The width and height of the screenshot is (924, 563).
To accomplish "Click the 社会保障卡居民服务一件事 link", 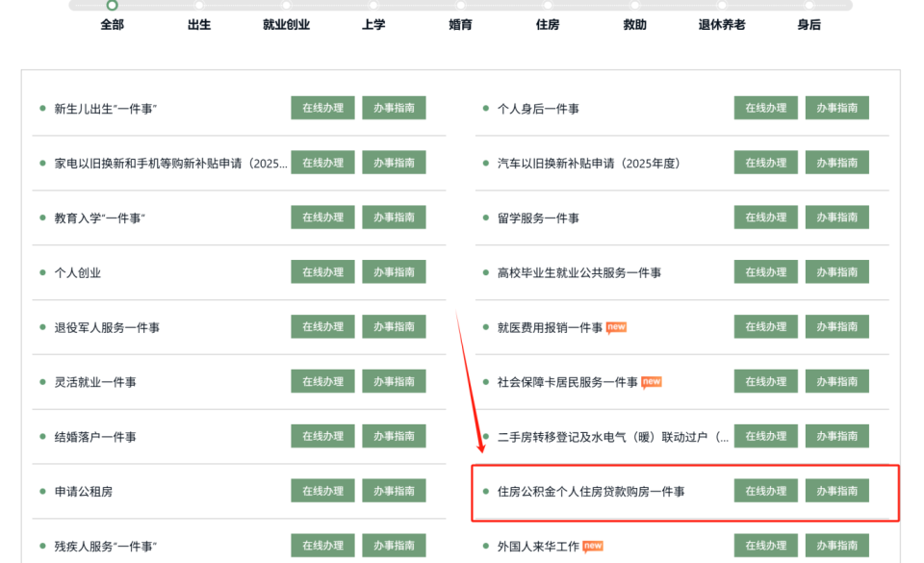I will click(x=567, y=382).
